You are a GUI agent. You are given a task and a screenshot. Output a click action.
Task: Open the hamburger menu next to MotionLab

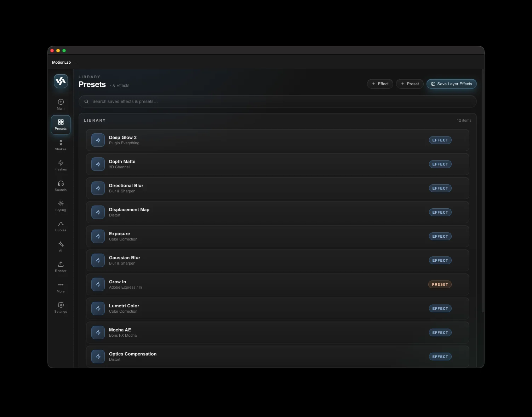click(x=76, y=62)
